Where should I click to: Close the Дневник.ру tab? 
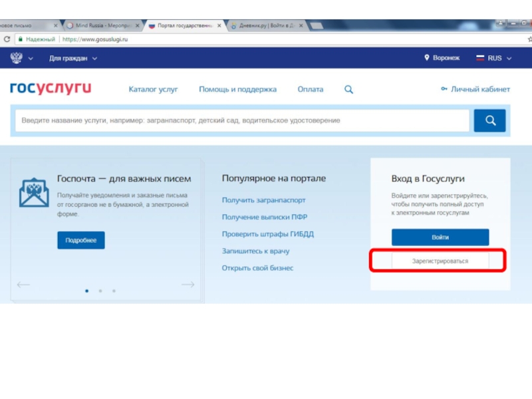pos(301,25)
